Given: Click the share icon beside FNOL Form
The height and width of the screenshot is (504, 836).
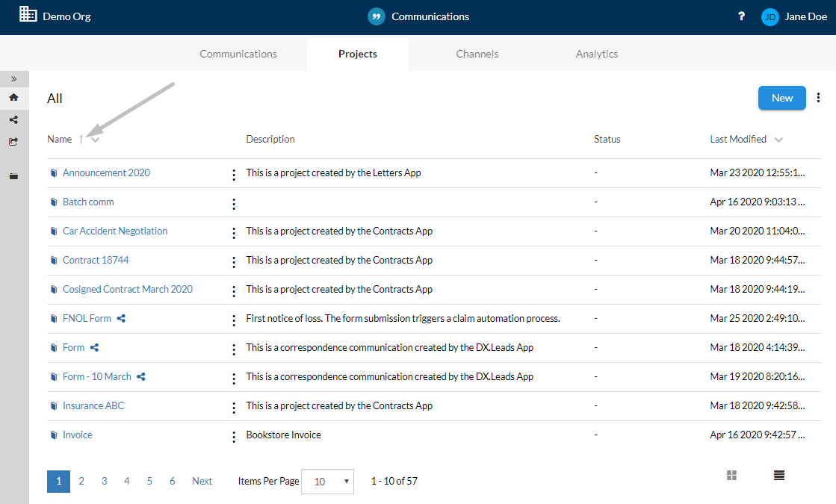Looking at the screenshot, I should pyautogui.click(x=121, y=319).
